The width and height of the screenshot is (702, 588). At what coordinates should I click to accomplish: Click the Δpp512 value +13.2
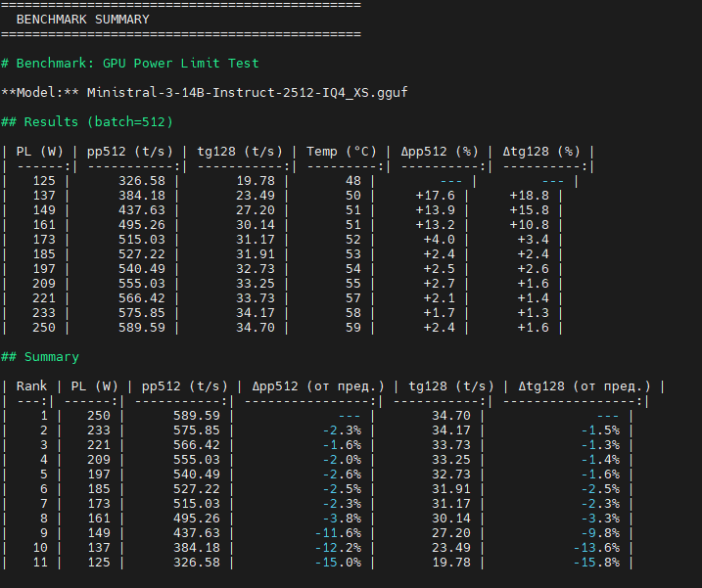(435, 225)
